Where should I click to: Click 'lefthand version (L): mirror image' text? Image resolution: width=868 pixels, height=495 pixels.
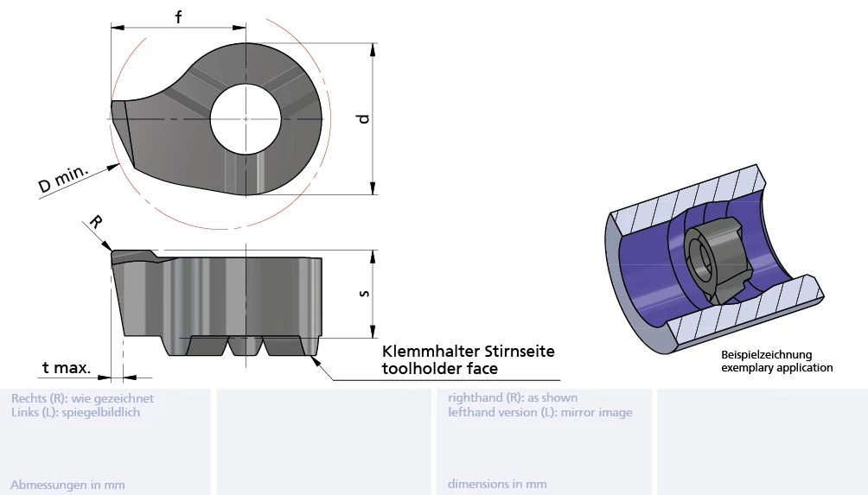[x=539, y=412]
